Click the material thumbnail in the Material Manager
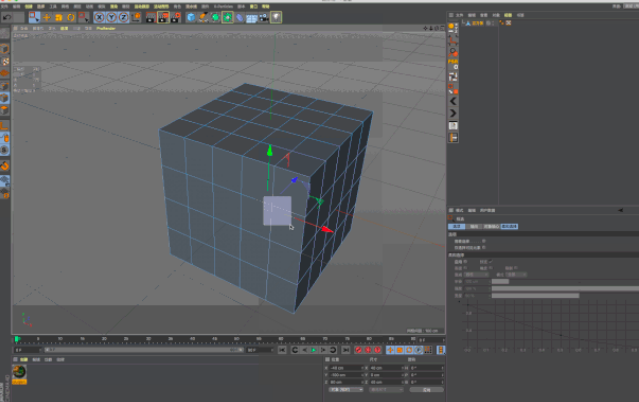The height and width of the screenshot is (402, 639). click(19, 372)
